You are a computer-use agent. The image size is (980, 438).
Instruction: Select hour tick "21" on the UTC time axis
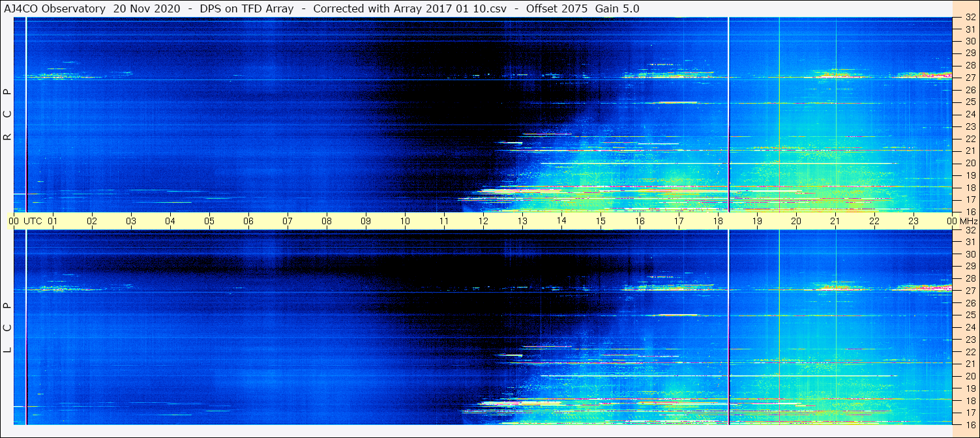coord(835,220)
